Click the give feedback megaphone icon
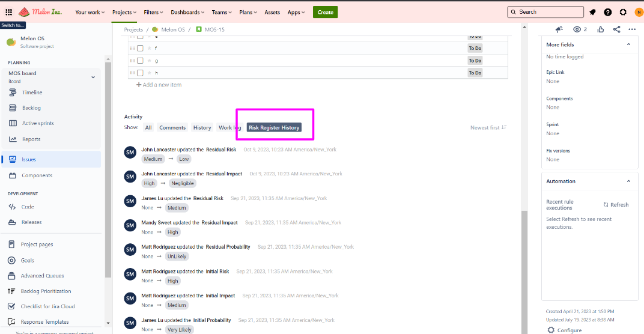This screenshot has width=644, height=334. 559,29
